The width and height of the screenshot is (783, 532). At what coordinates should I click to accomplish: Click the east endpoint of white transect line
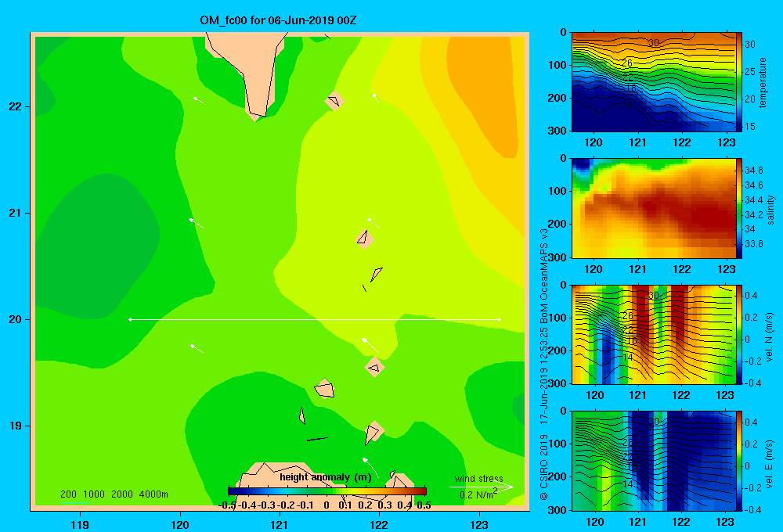(500, 319)
